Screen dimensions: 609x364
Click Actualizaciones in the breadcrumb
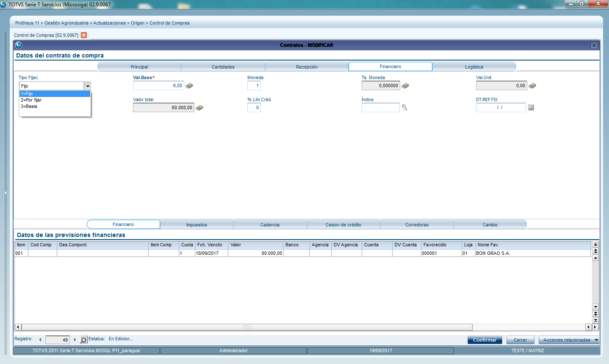point(109,23)
